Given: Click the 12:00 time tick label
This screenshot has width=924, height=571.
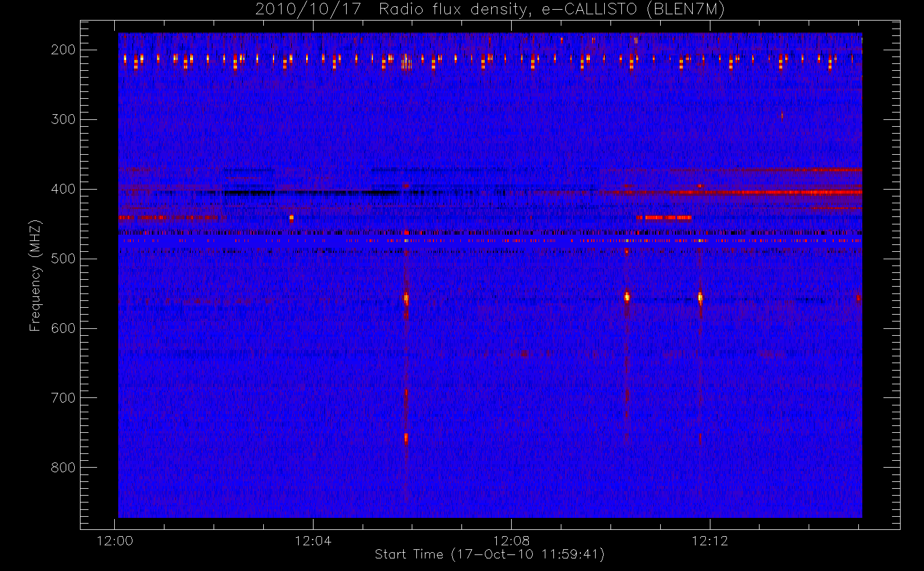Looking at the screenshot, I should pos(115,541).
